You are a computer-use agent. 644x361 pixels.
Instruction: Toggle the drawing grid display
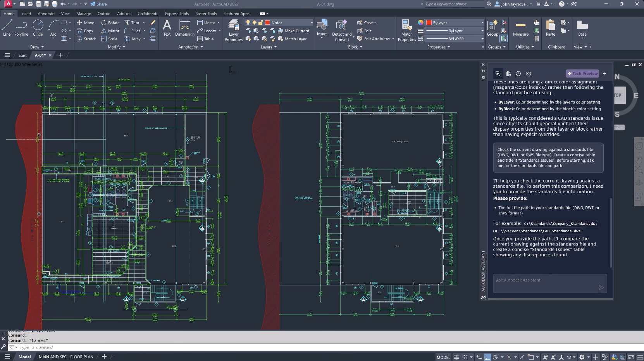(457, 357)
